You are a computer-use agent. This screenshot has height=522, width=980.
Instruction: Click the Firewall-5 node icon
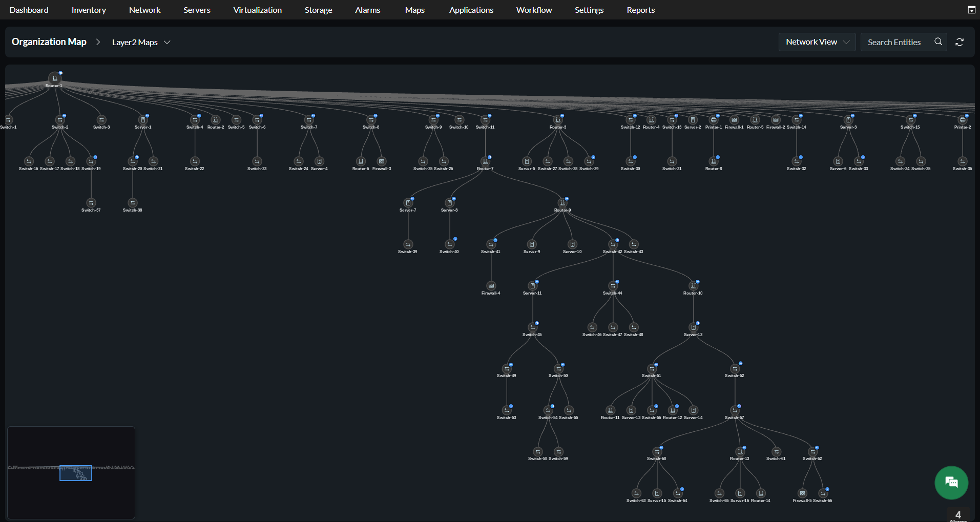802,493
